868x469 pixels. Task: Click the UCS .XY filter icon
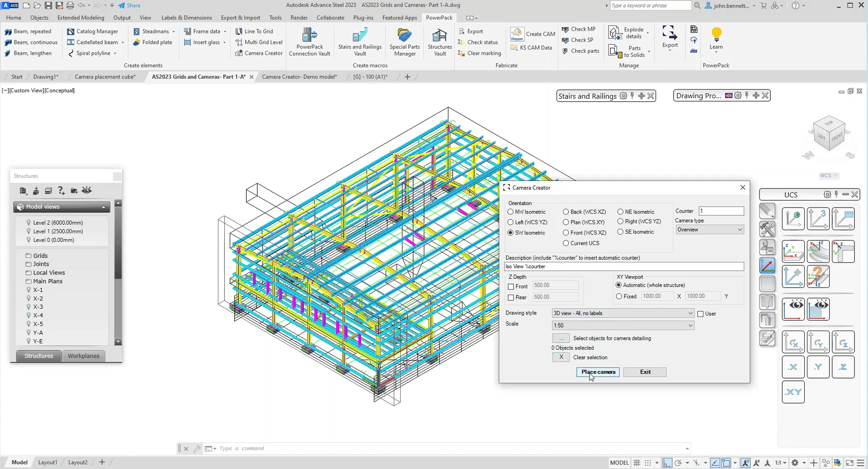[x=793, y=392]
